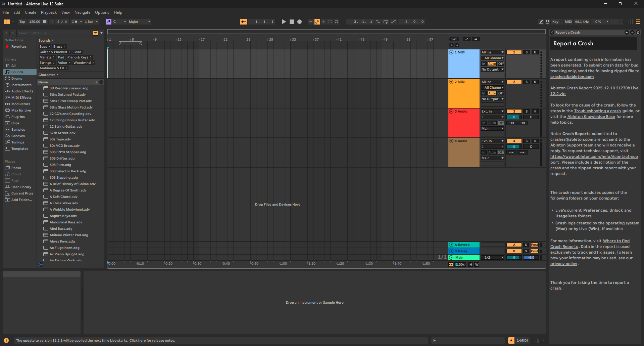Enable Draw Mode pencil icon

pos(541,22)
